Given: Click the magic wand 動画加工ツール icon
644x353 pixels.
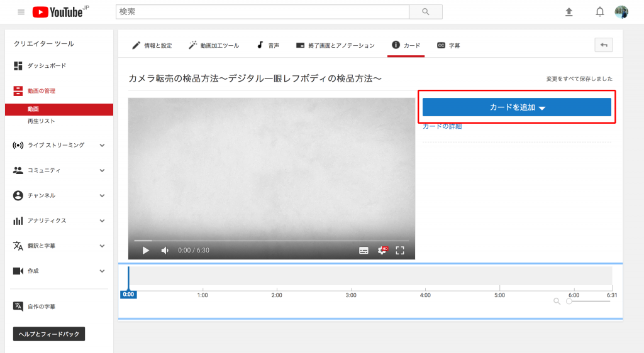Looking at the screenshot, I should [x=192, y=45].
